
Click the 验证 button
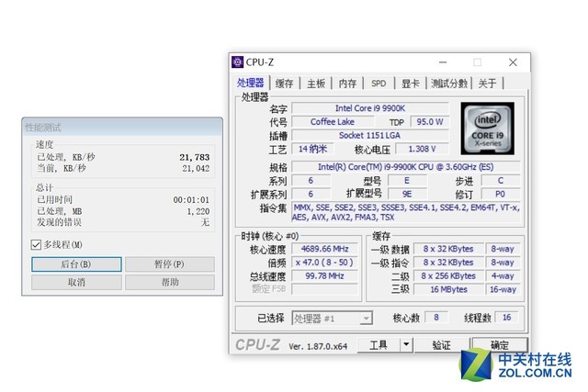(x=441, y=344)
